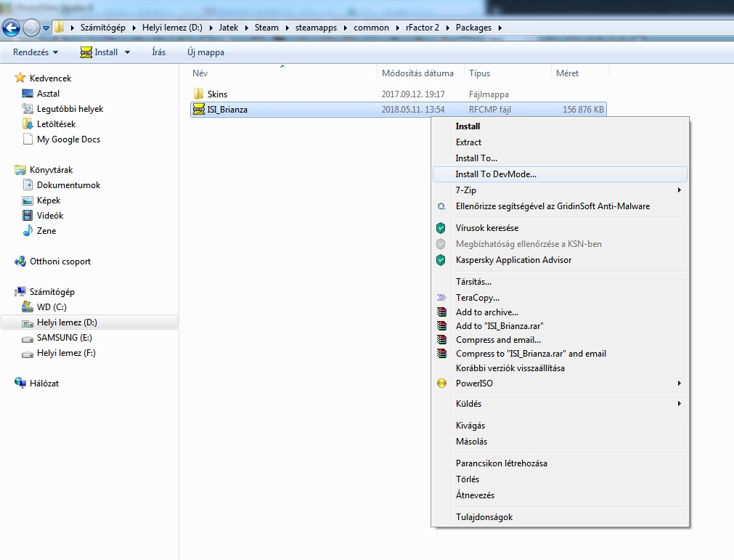Click the ISI_Brianza RFCMP file icon
The width and height of the screenshot is (734, 560).
199,110
